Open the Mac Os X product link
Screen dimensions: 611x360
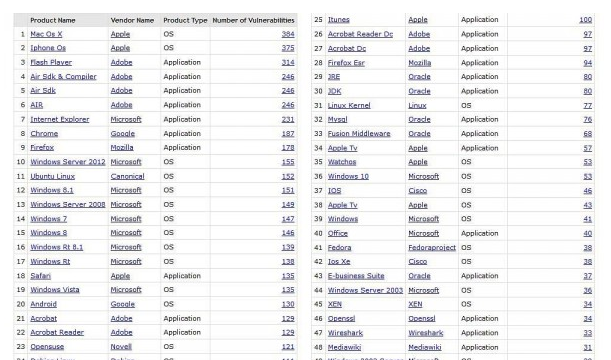(46, 34)
